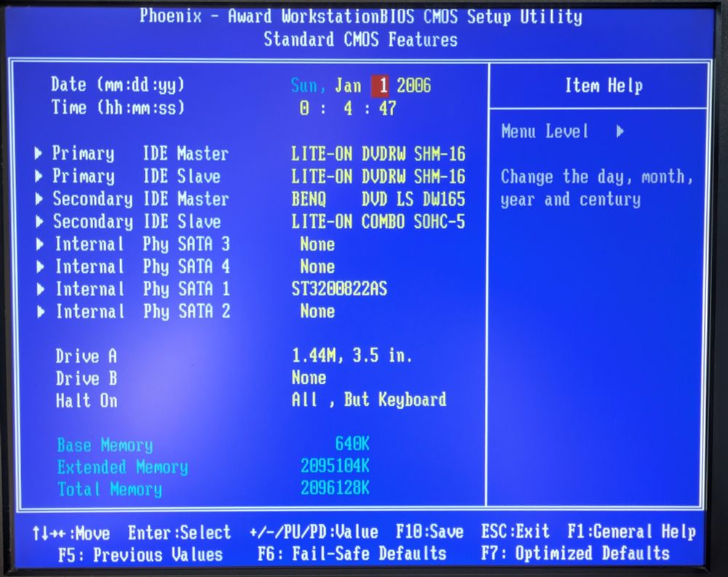Screen dimensions: 728x577
Task: Select the highlighted day field '1'
Action: coord(380,86)
